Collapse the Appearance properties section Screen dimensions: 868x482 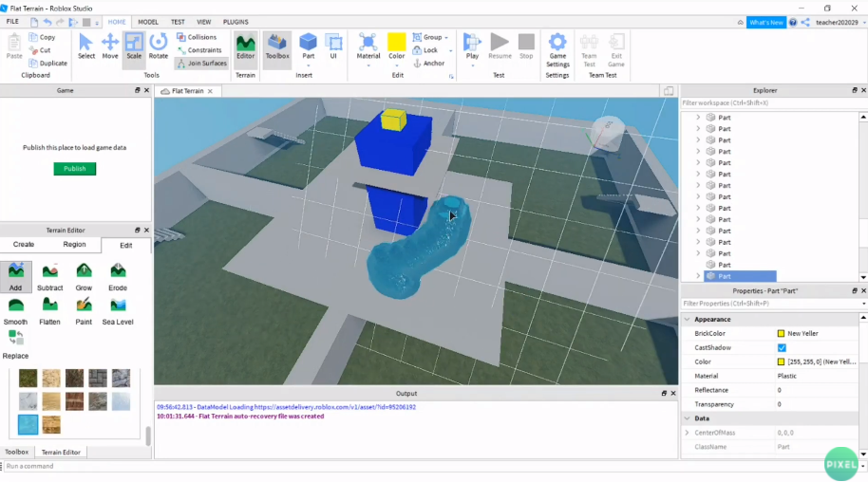687,320
